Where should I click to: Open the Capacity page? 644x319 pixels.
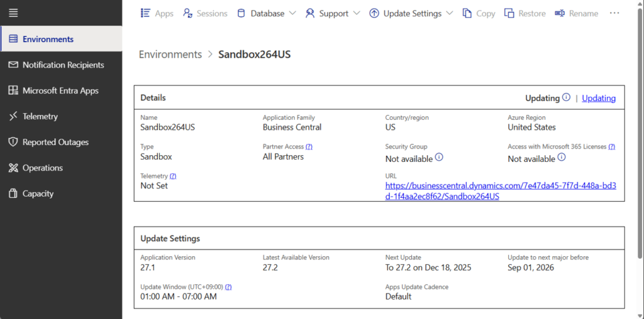[x=38, y=193]
